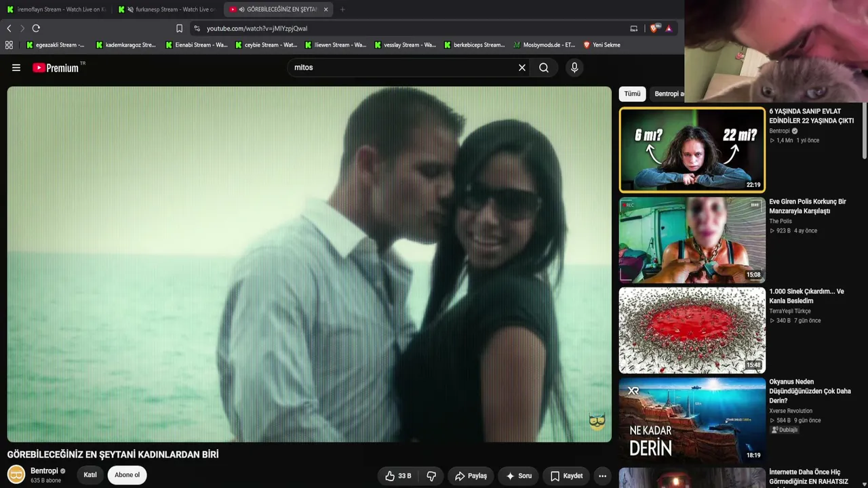Switch to the iremoflayn Stream tab
This screenshot has height=488, width=868.
(x=56, y=9)
